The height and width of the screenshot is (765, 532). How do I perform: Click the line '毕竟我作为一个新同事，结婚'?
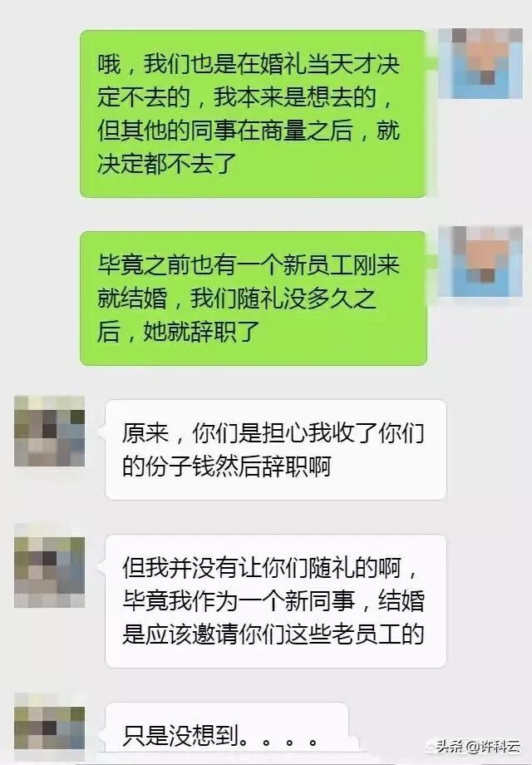coord(273,601)
